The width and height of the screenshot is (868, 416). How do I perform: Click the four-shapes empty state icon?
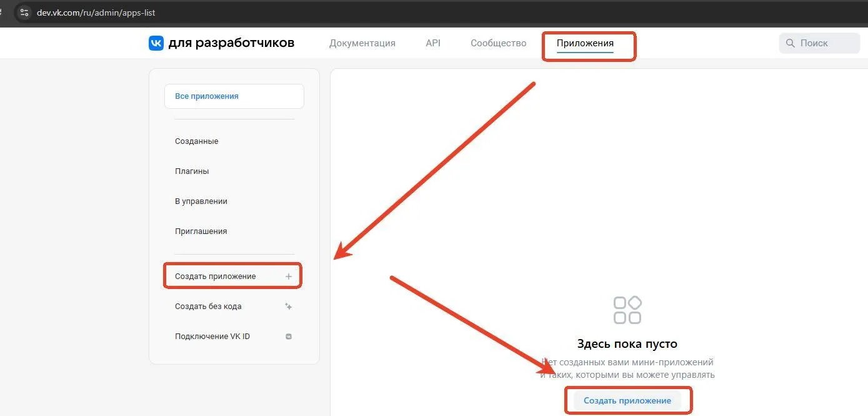pyautogui.click(x=627, y=310)
